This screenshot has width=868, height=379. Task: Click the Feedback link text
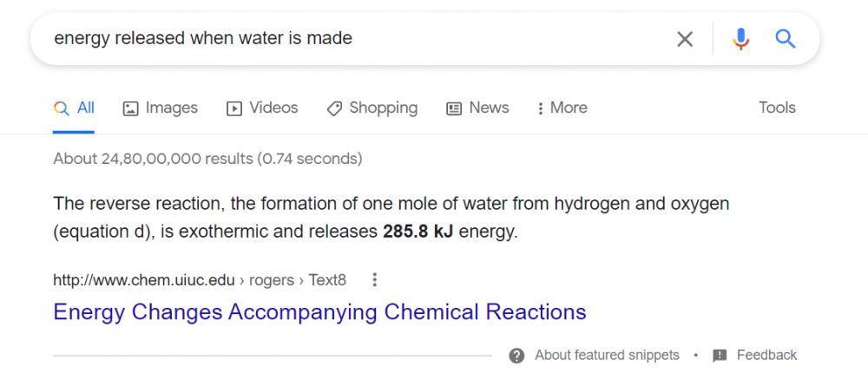(x=766, y=356)
